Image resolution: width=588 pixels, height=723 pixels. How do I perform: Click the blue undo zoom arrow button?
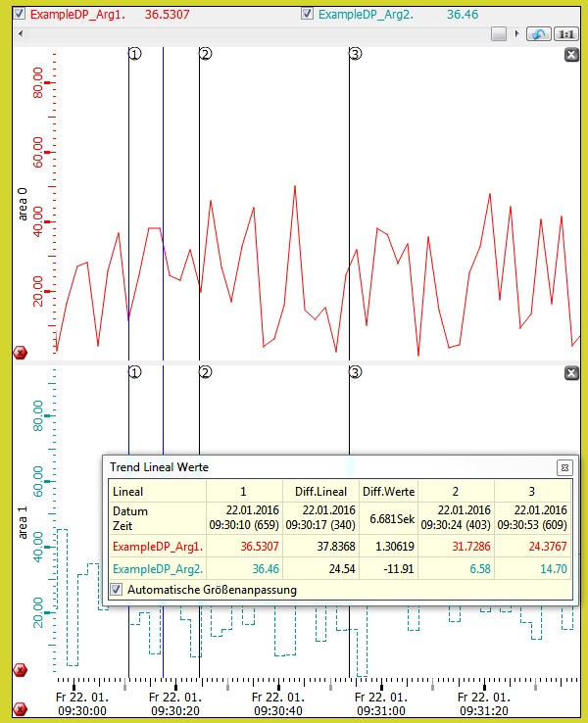[538, 34]
